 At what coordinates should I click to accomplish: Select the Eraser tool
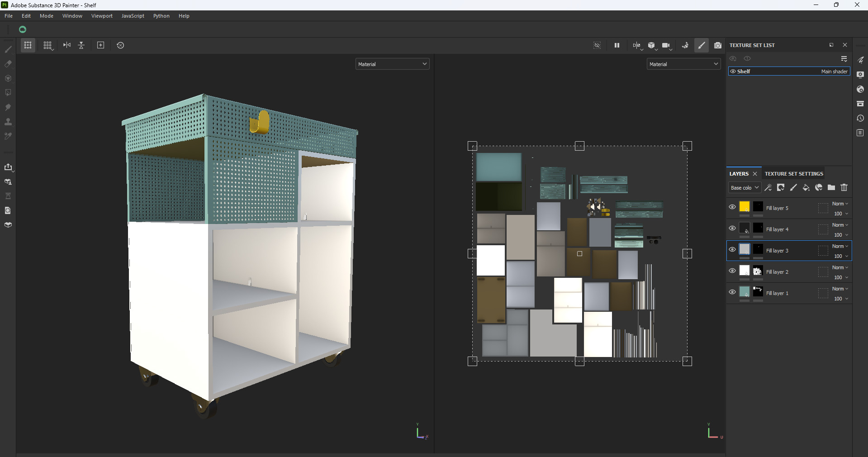pos(8,64)
